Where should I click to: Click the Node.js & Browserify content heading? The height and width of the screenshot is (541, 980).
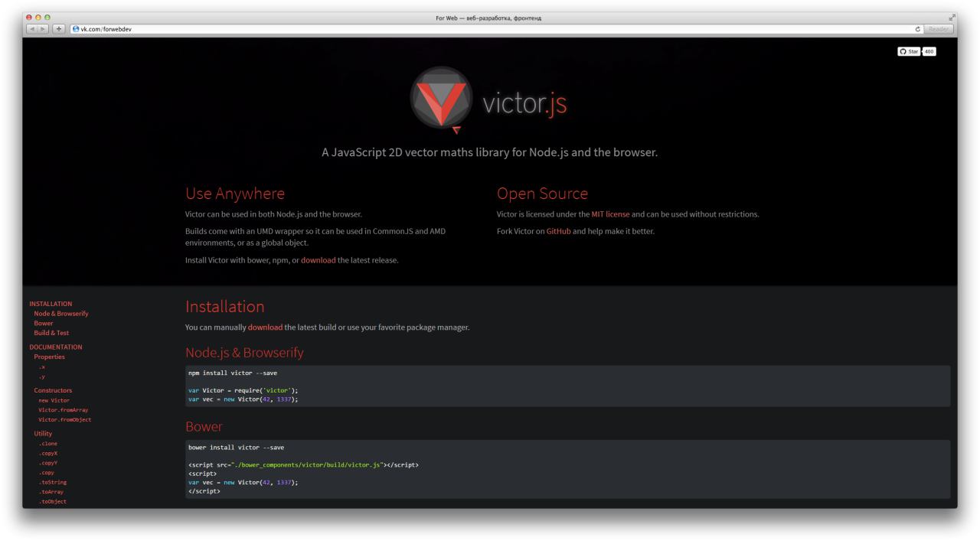click(x=244, y=353)
